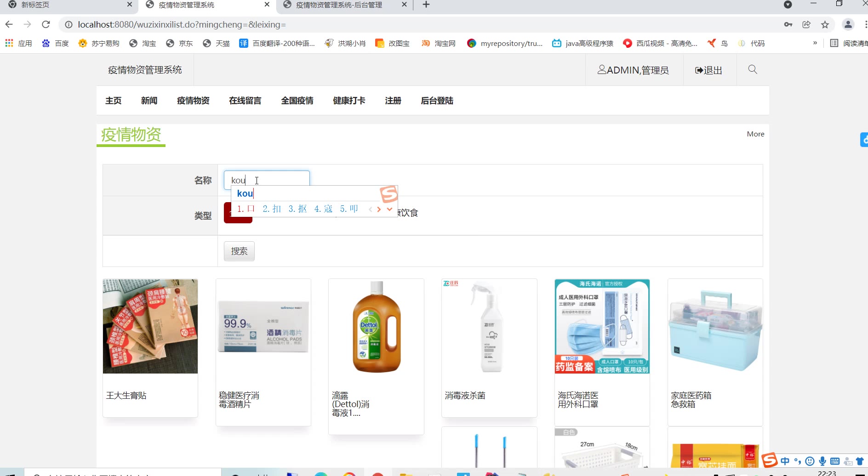Screen dimensions: 868x476
Task: Open the 代码 bookmark folder
Action: pyautogui.click(x=751, y=43)
